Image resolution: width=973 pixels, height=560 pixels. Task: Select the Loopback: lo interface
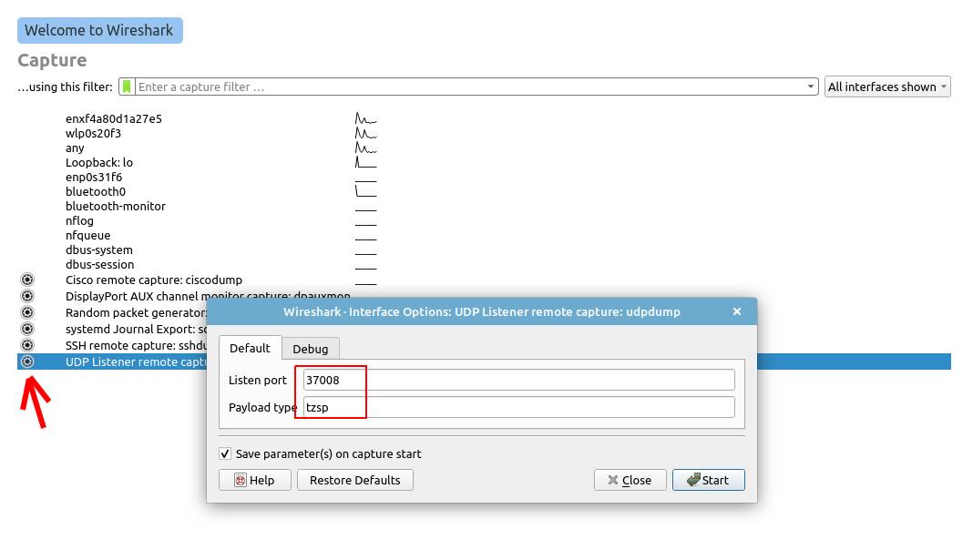point(99,162)
